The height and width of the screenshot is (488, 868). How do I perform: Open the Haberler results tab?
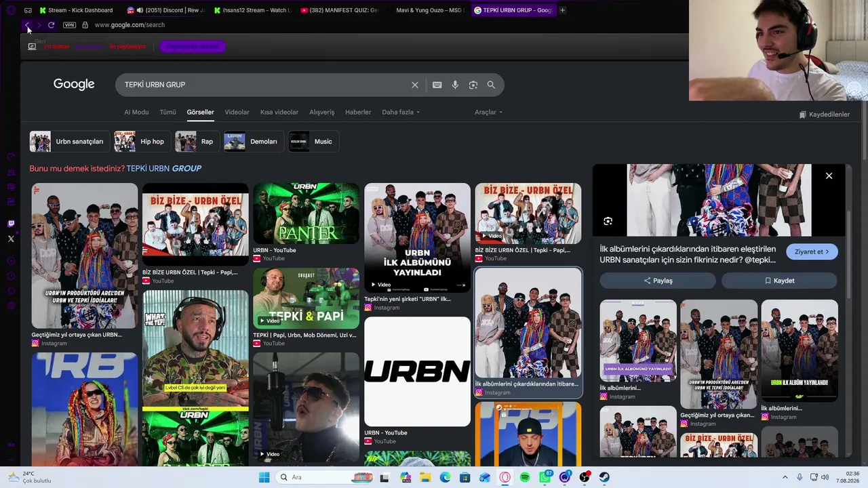point(358,113)
